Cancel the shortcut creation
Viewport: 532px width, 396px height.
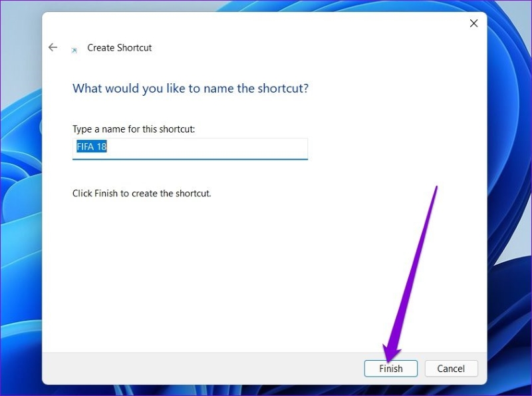click(450, 369)
